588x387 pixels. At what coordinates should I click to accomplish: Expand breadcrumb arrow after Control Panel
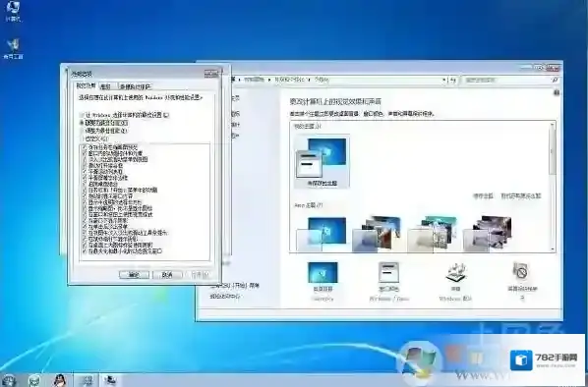tap(269, 80)
